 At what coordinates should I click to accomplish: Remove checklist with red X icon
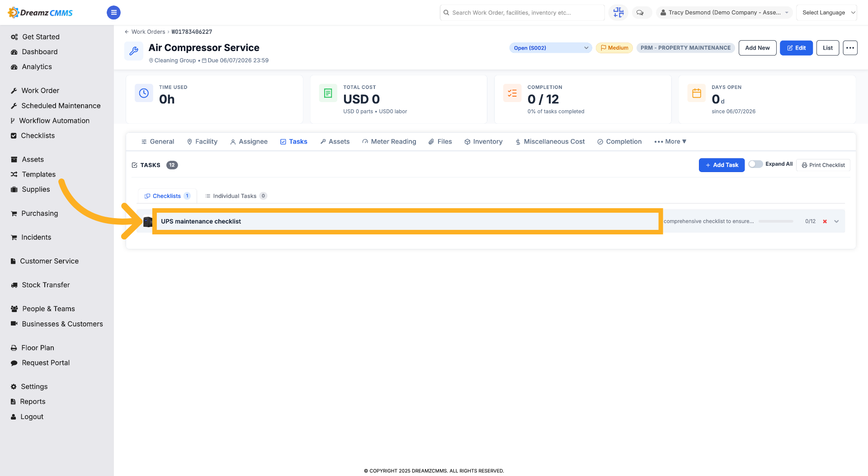click(825, 221)
